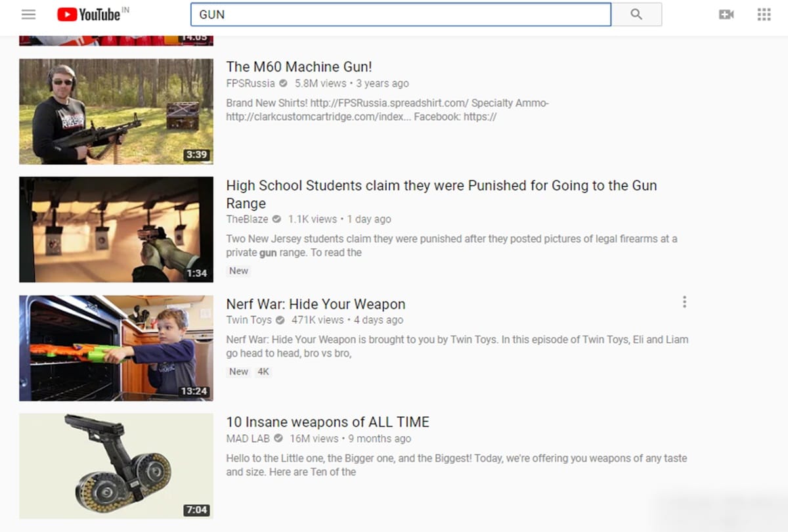This screenshot has width=788, height=532.
Task: Open the gun range video thumbnail
Action: coord(116,230)
